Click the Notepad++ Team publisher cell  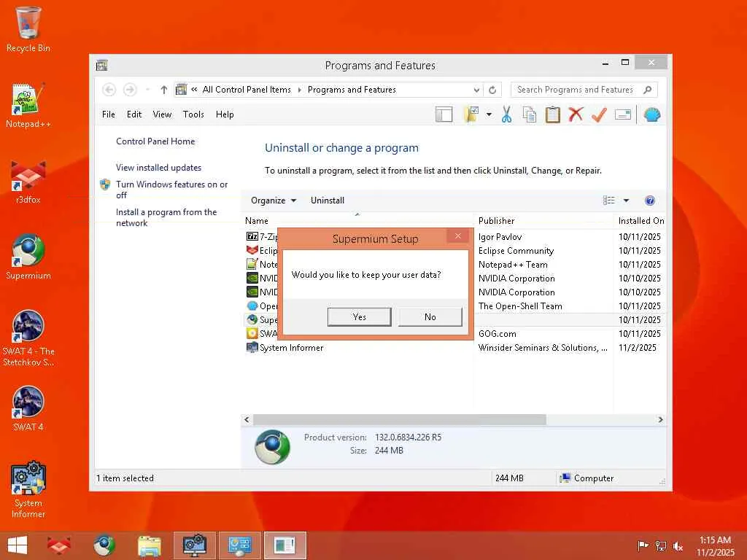(x=513, y=264)
